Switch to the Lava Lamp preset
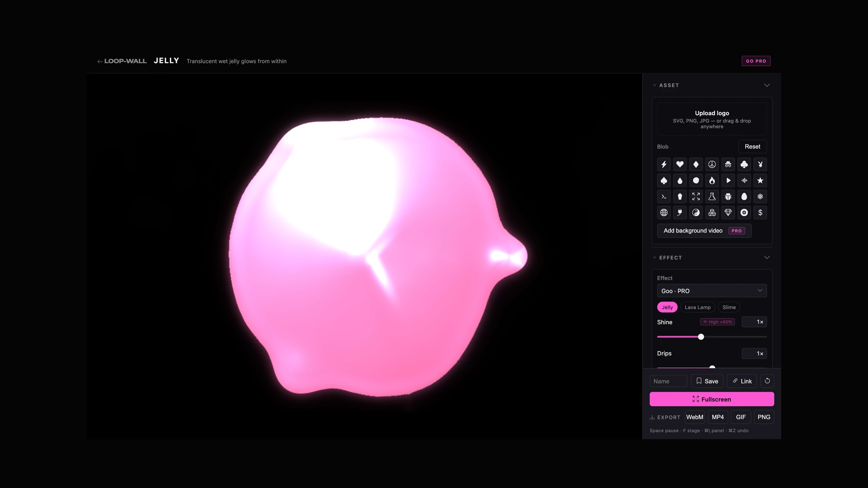Screen dimensions: 868x488 tap(697, 307)
